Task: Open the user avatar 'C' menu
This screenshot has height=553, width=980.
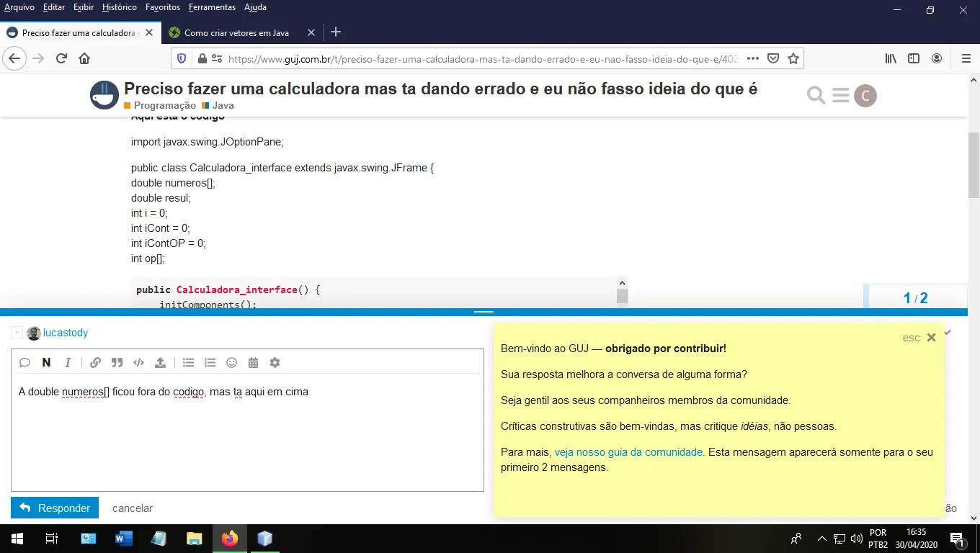Action: 865,96
